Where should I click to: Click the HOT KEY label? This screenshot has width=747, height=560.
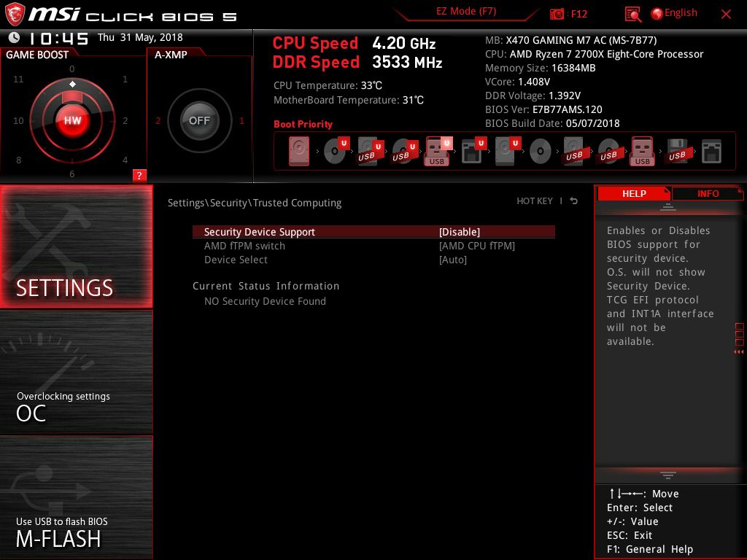[x=535, y=201]
